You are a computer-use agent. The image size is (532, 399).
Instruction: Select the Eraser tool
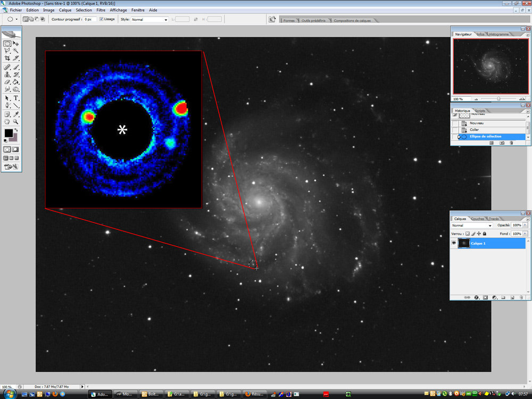[7, 81]
